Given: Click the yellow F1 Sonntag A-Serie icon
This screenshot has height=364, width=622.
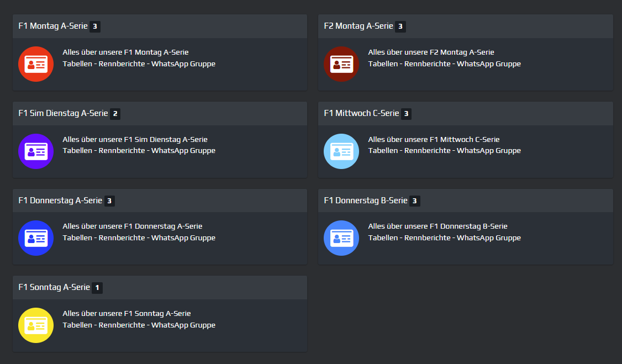Looking at the screenshot, I should [36, 325].
